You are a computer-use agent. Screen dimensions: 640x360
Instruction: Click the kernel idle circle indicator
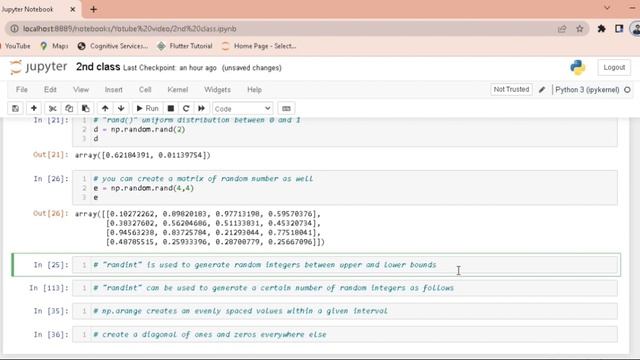[627, 90]
